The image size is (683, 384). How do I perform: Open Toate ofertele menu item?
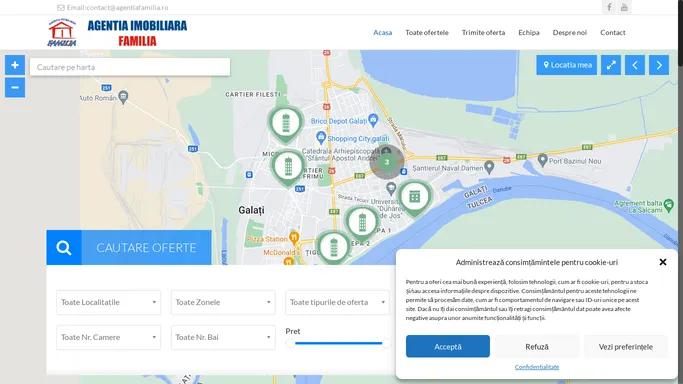pos(427,33)
